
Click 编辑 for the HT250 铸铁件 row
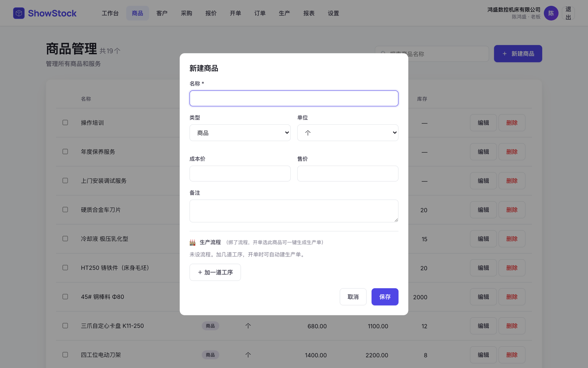(483, 268)
